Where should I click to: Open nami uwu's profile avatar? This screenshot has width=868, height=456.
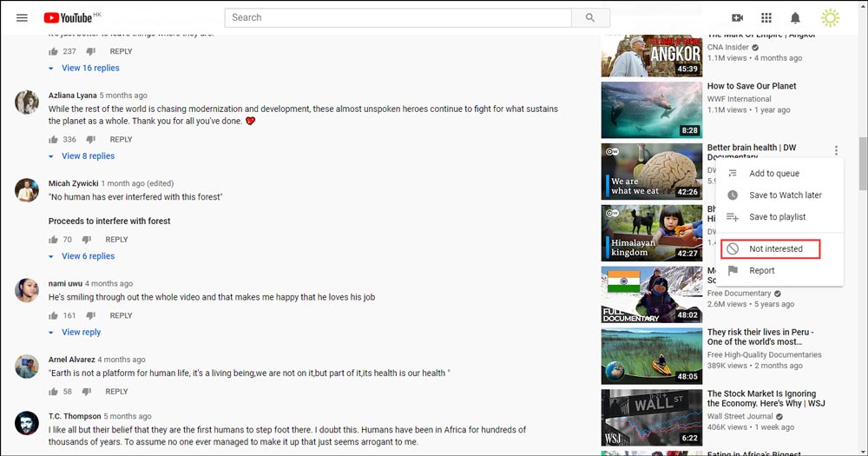tap(27, 290)
